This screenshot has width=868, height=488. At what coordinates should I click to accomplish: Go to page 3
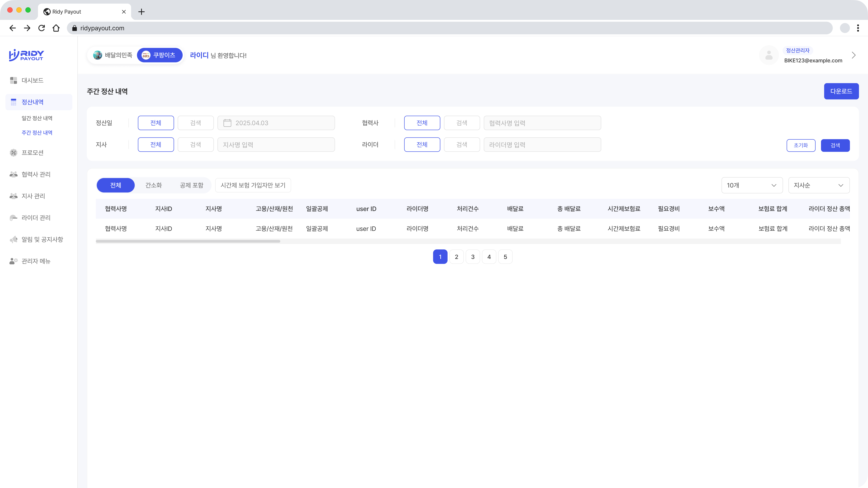(473, 257)
